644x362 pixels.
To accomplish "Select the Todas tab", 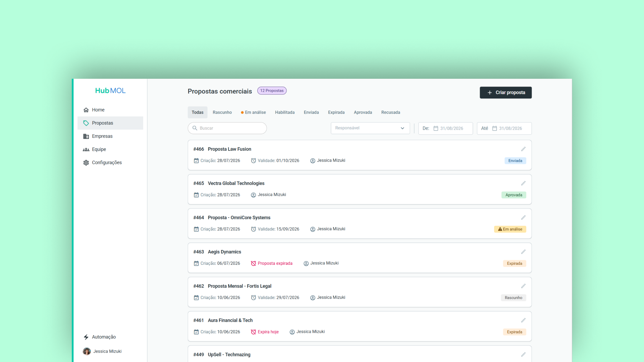I will click(x=198, y=112).
